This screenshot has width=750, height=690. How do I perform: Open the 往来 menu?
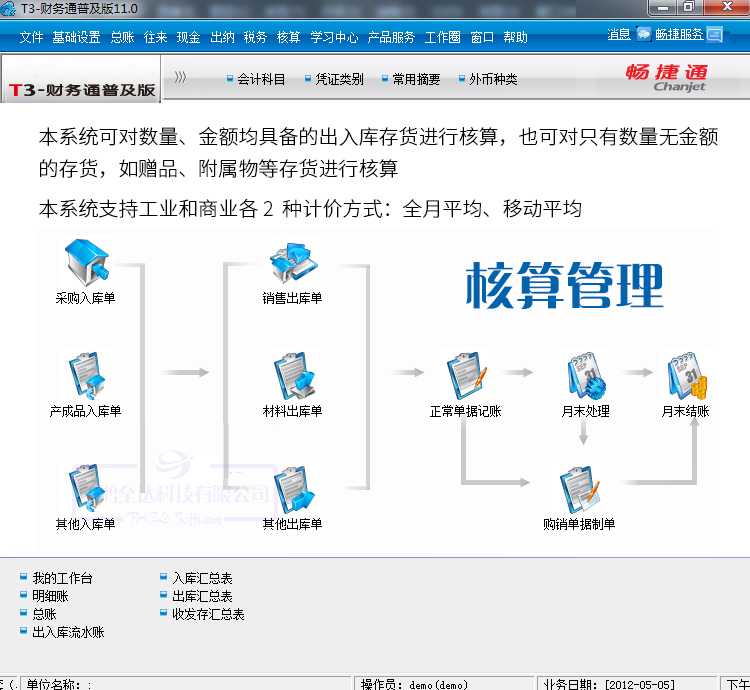point(155,37)
